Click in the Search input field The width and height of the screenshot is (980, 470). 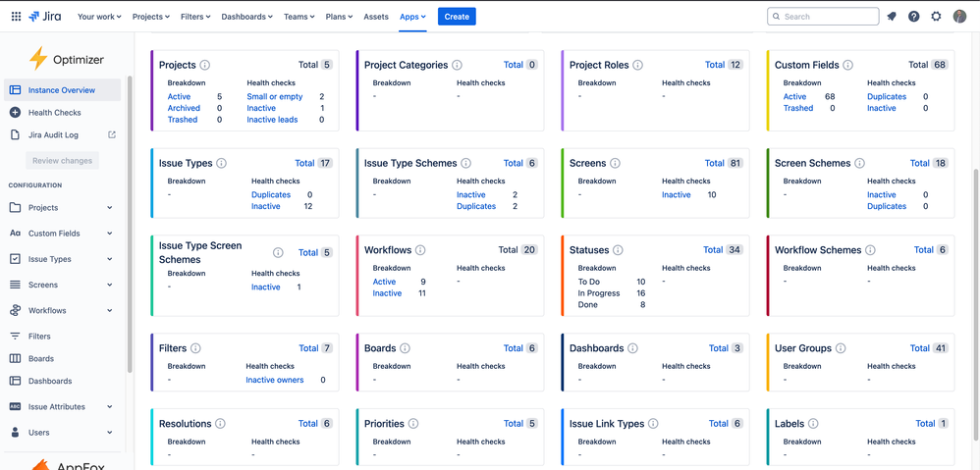pyautogui.click(x=823, y=17)
